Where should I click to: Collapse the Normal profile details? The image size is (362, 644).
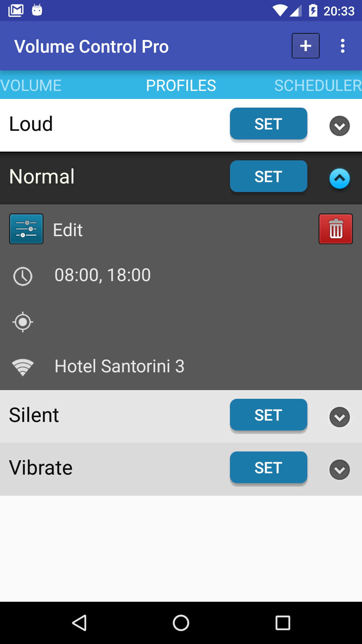click(340, 178)
